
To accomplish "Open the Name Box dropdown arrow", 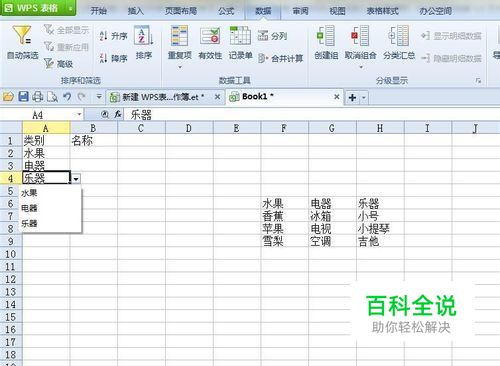I will coord(79,114).
